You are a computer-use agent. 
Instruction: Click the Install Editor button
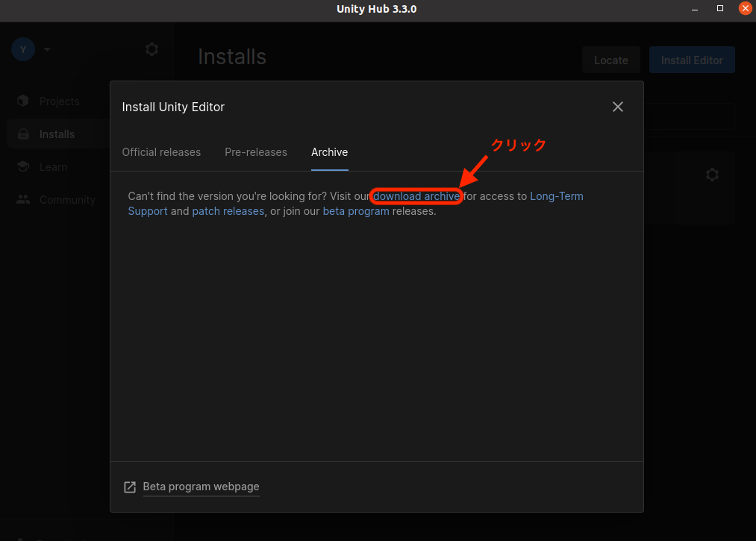tap(692, 60)
